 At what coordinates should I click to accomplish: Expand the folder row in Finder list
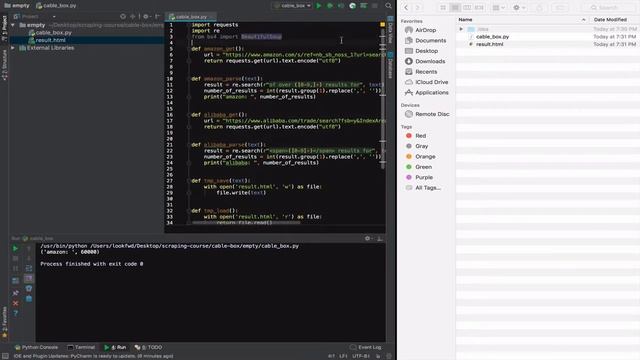point(461,29)
